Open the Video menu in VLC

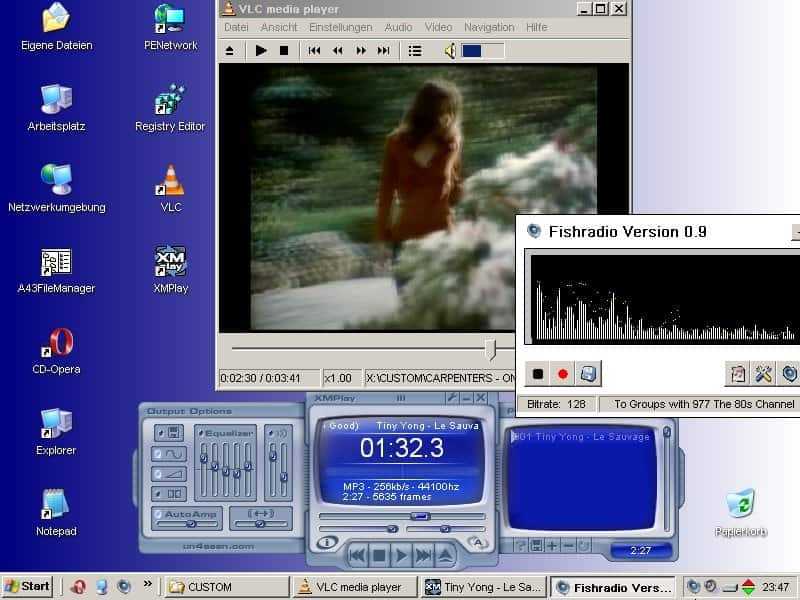point(438,27)
